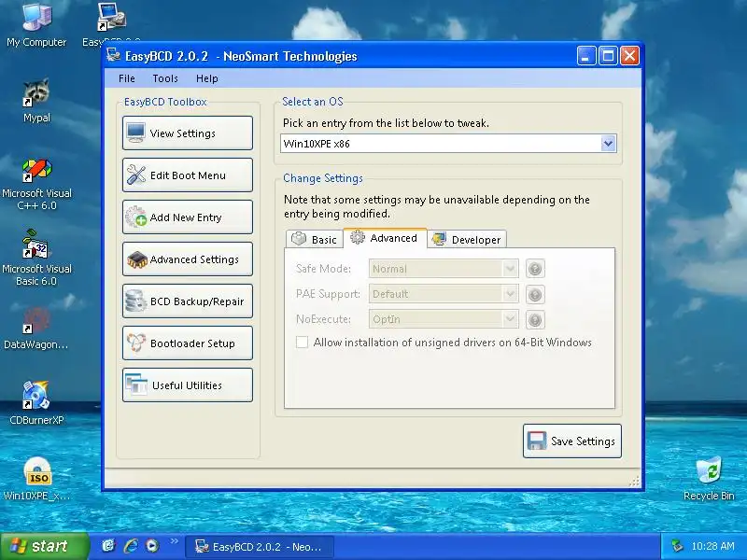Open the Start menu
Image resolution: width=747 pixels, height=560 pixels.
[x=45, y=546]
